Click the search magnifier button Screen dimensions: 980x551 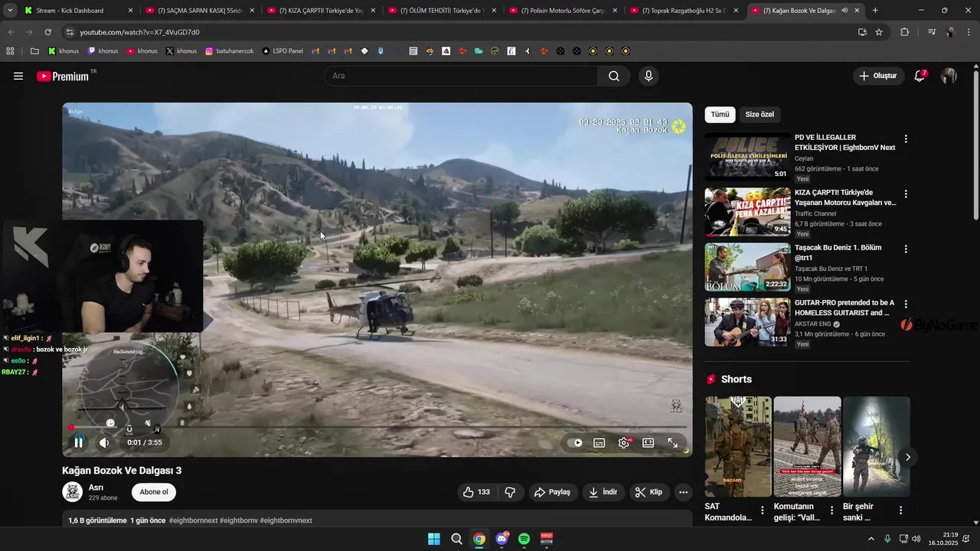coord(614,76)
